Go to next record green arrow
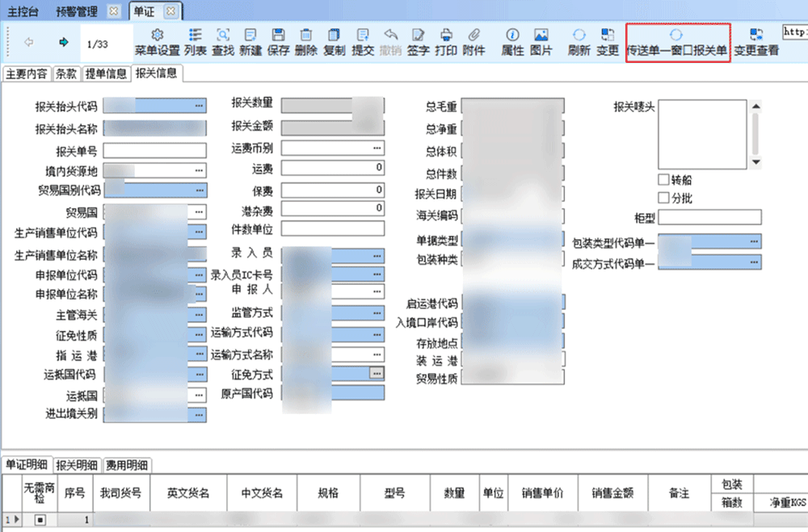Viewport: 808px width, 532px height. pyautogui.click(x=63, y=42)
